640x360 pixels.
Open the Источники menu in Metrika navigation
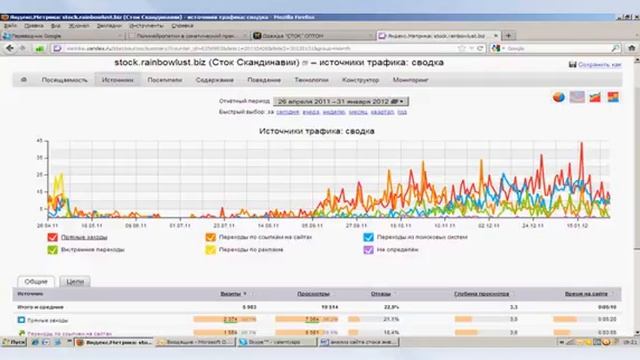118,80
